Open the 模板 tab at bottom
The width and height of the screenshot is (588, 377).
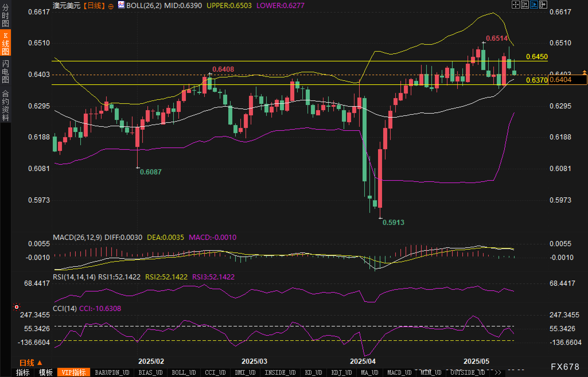pos(45,372)
